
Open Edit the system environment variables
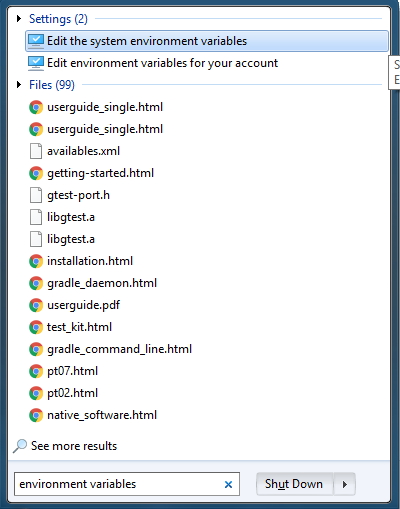coord(207,41)
